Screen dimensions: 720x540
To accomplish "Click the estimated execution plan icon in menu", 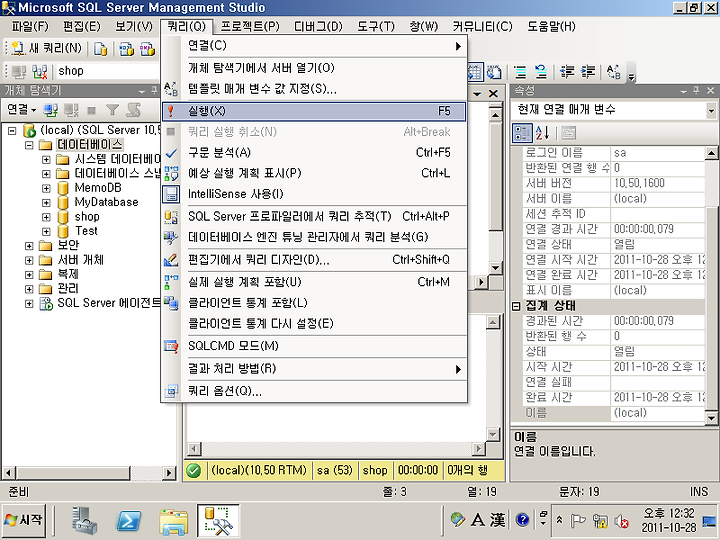I will coord(171,173).
